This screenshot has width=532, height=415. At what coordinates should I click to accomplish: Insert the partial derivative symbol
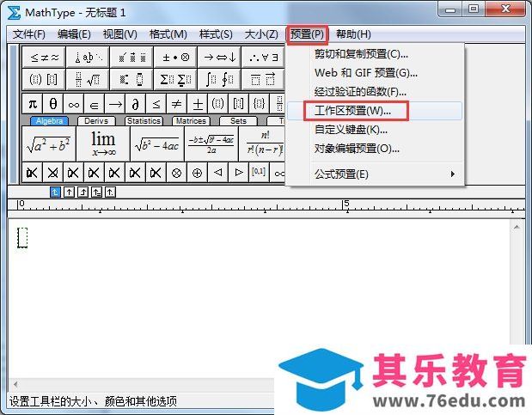(136, 104)
